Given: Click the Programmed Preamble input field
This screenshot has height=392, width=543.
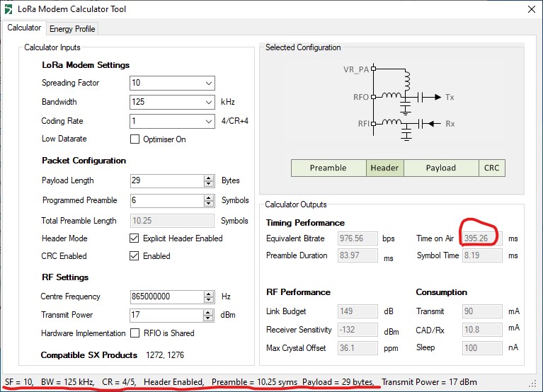Looking at the screenshot, I should click(167, 200).
